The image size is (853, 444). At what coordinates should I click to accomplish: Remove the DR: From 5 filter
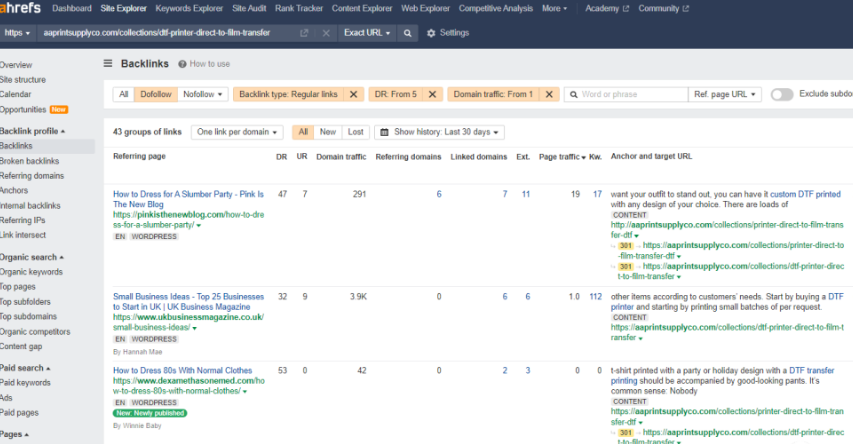click(432, 95)
